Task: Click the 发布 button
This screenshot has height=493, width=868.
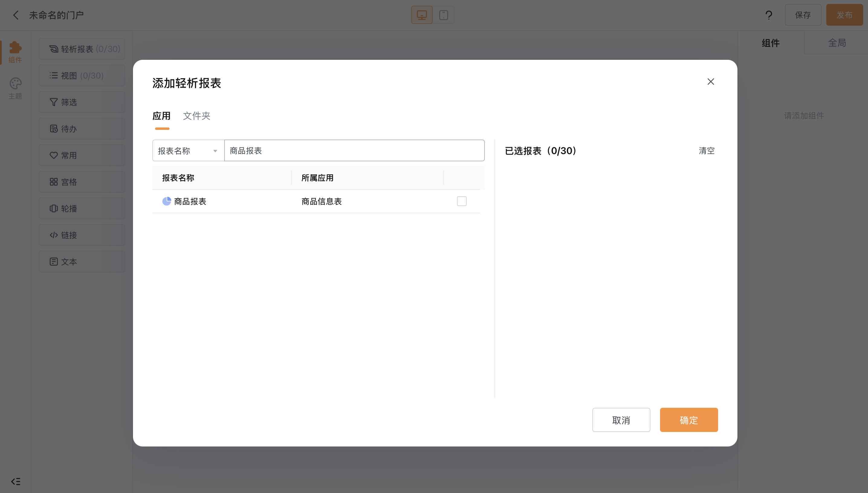Action: (845, 15)
